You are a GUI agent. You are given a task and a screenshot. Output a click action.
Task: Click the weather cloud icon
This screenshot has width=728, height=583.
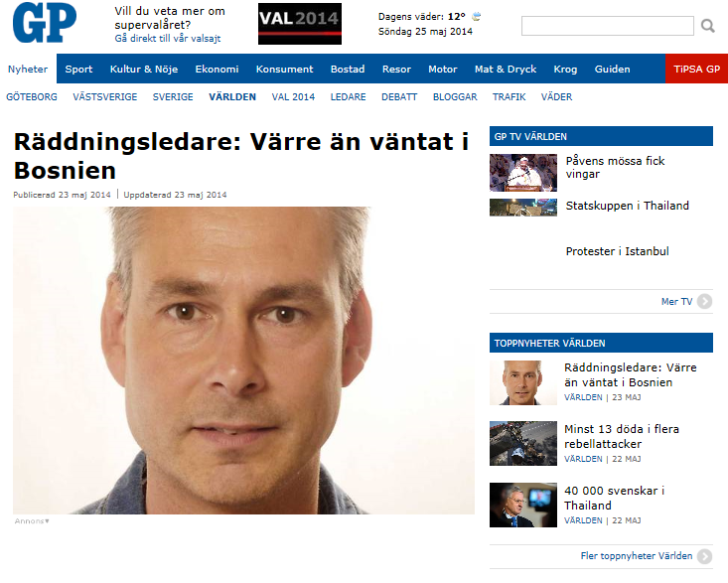[477, 17]
